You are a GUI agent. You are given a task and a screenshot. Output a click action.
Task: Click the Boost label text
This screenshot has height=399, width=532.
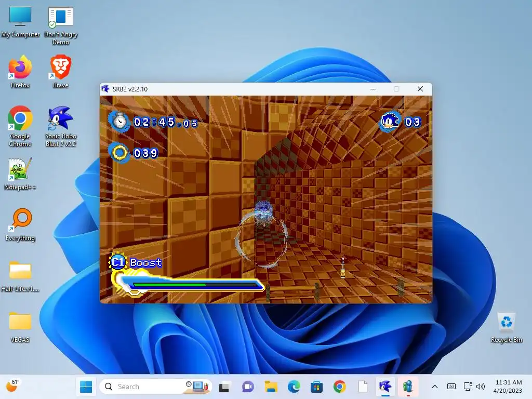point(146,262)
